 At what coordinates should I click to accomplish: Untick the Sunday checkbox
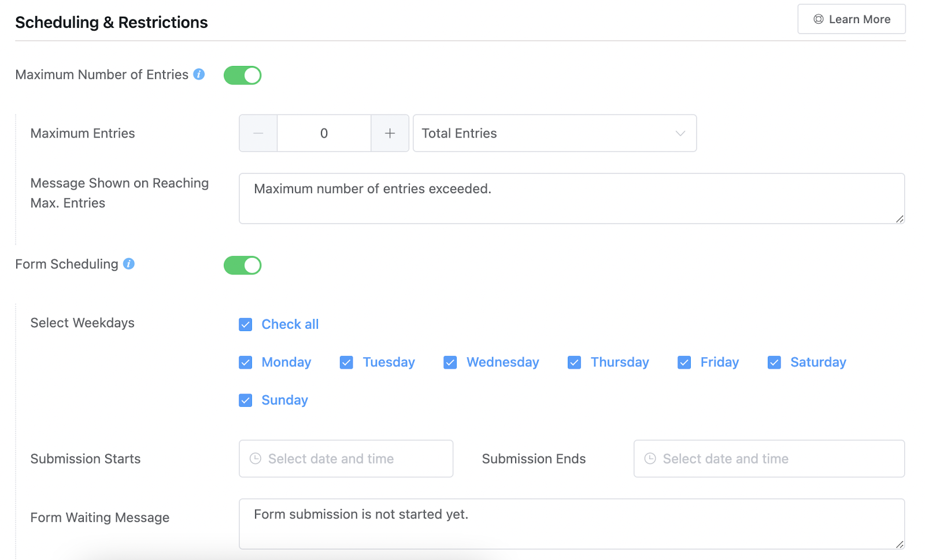246,400
